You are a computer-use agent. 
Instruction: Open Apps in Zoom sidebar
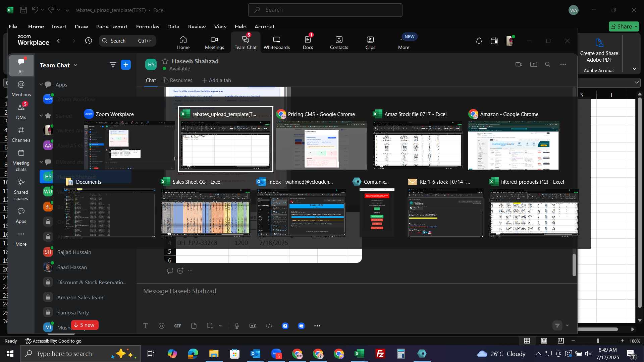point(21,216)
